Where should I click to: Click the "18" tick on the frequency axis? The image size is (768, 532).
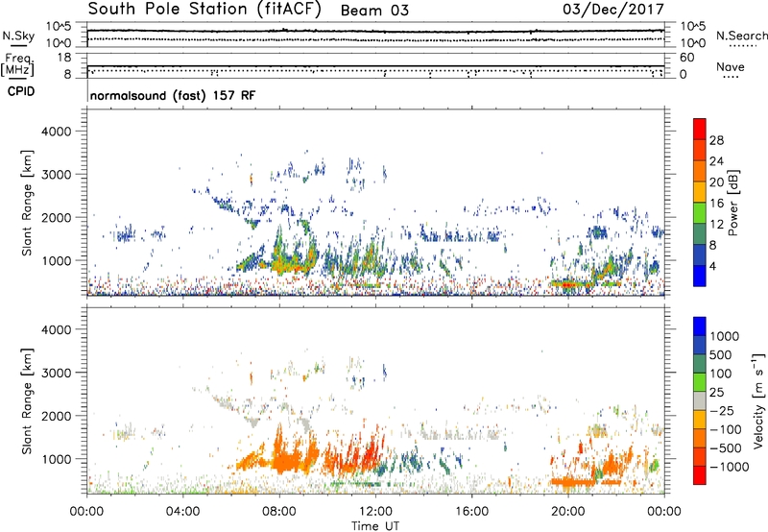(64, 58)
